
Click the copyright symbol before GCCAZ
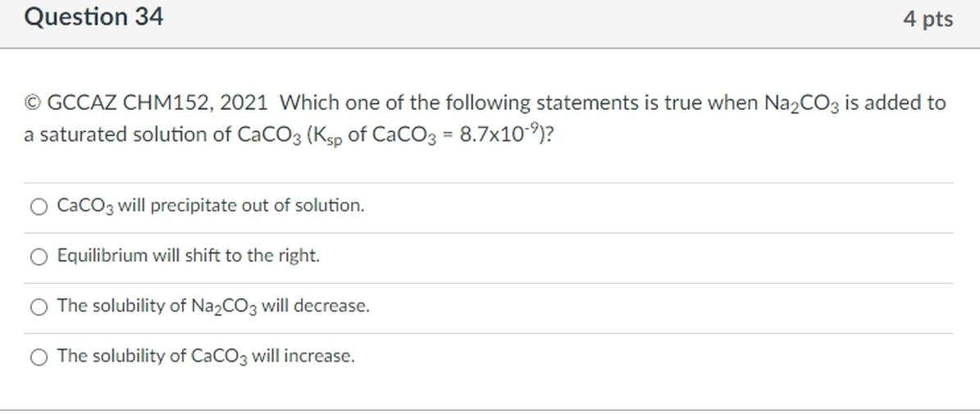click(x=33, y=103)
